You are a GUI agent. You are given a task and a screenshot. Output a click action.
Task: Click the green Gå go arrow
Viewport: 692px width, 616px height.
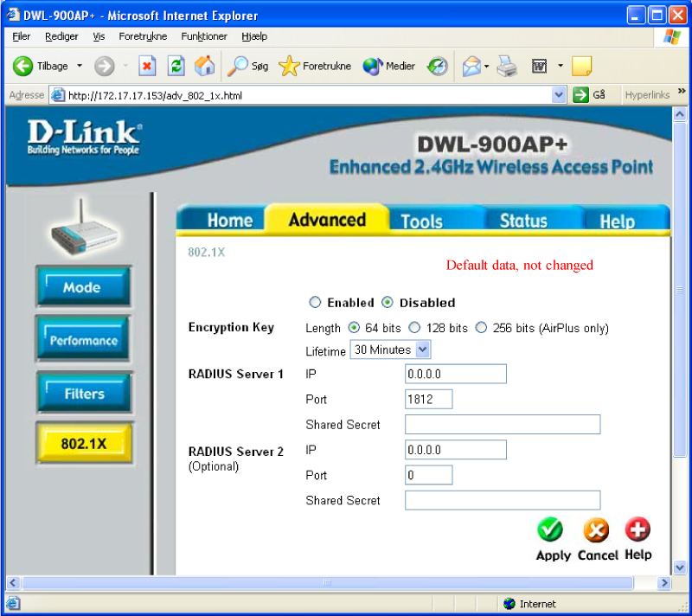pyautogui.click(x=580, y=95)
